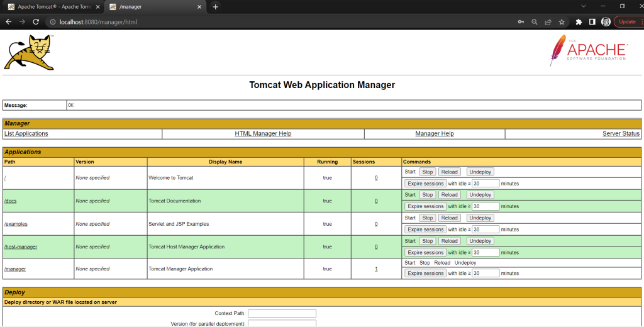
Task: Close the Apache Tomcat tab
Action: pyautogui.click(x=97, y=7)
